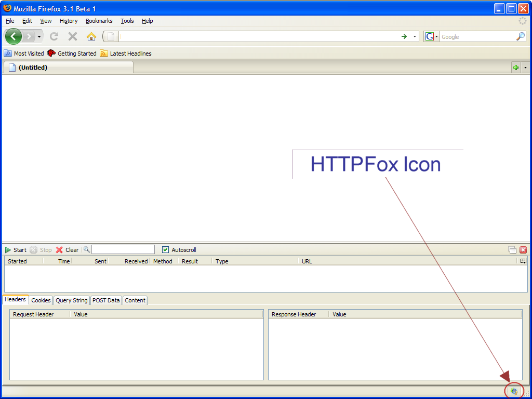Viewport: 532px width, 399px height.
Task: Open a new tab with plus icon
Action: [515, 68]
